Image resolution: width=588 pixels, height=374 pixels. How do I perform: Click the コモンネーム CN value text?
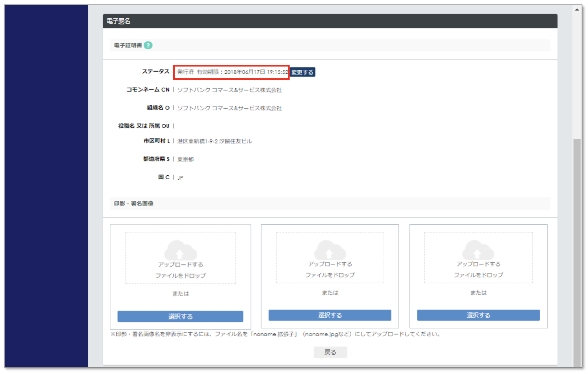coord(229,90)
